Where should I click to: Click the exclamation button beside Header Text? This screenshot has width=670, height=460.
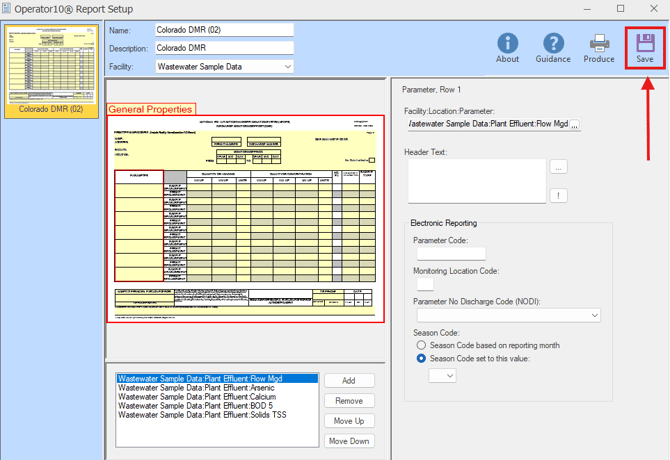click(x=559, y=196)
